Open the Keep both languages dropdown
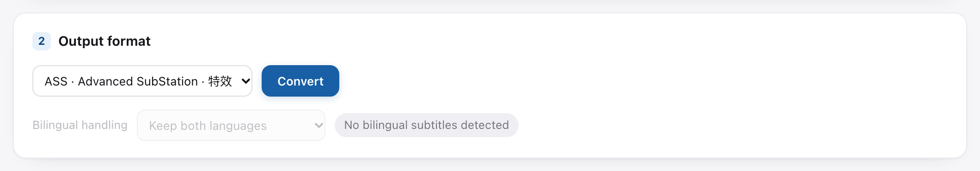 pos(231,125)
